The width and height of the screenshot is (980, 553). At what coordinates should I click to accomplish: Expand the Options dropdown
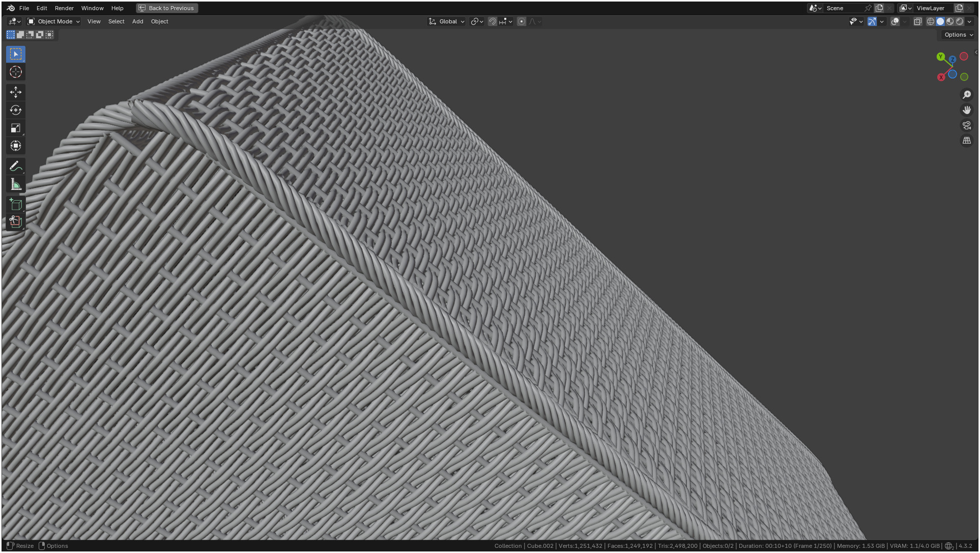(x=959, y=35)
